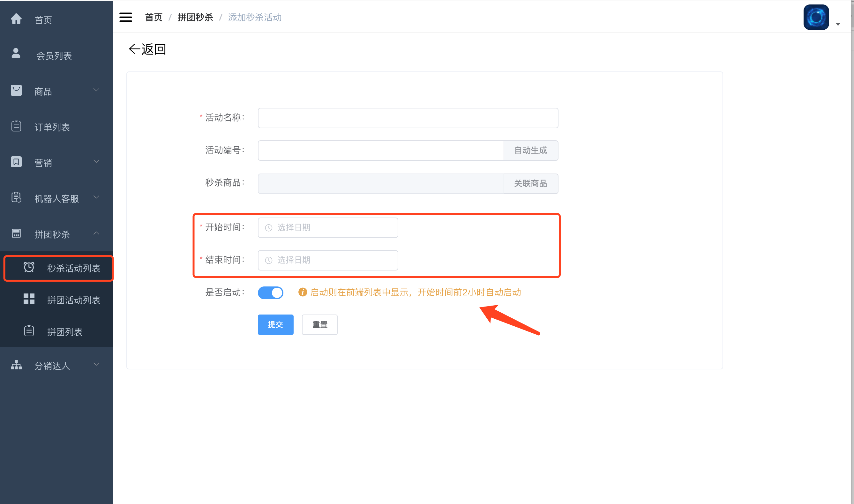Click 营销 label in the sidebar
Image resolution: width=854 pixels, height=504 pixels.
pos(43,163)
